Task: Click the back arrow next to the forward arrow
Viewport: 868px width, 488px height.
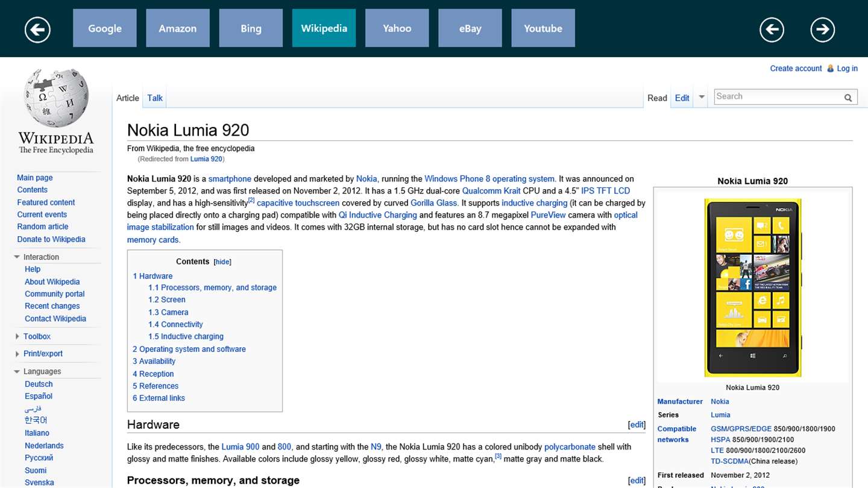Action: 772,29
